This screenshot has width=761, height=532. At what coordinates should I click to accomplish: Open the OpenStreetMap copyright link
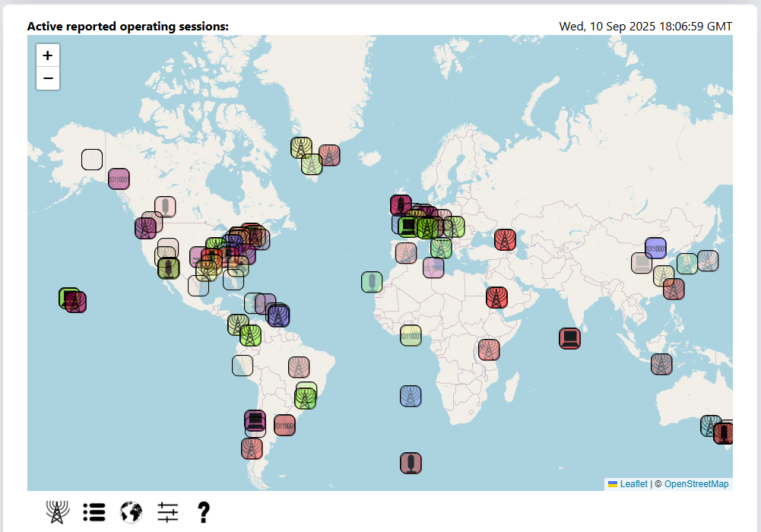click(696, 484)
